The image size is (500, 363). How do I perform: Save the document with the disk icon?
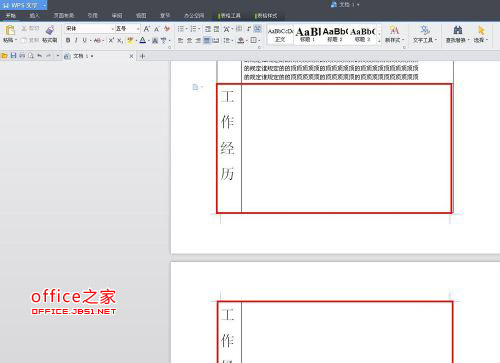click(13, 56)
